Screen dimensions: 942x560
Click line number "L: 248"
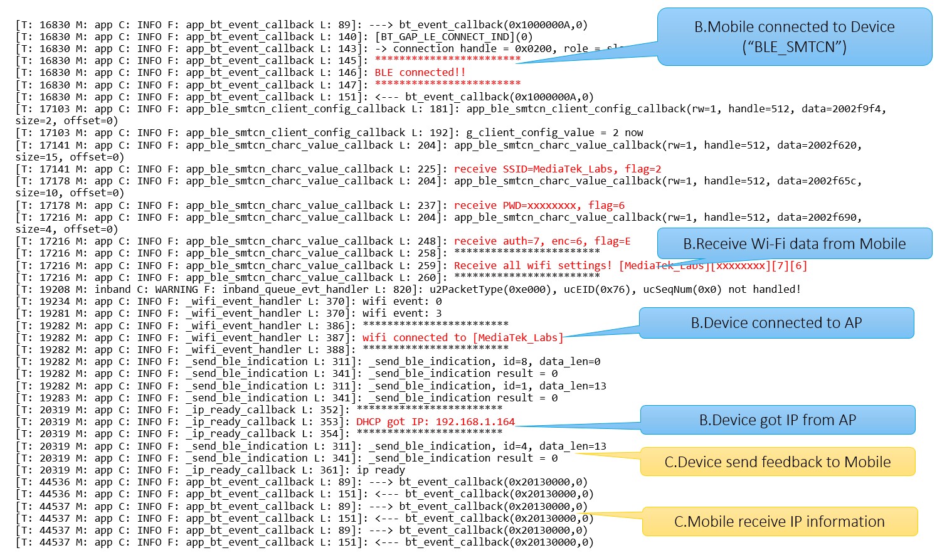[x=420, y=241]
